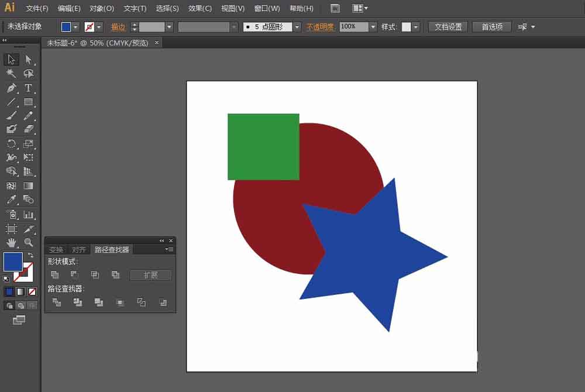585x392 pixels.
Task: Select the Type tool
Action: pyautogui.click(x=28, y=88)
